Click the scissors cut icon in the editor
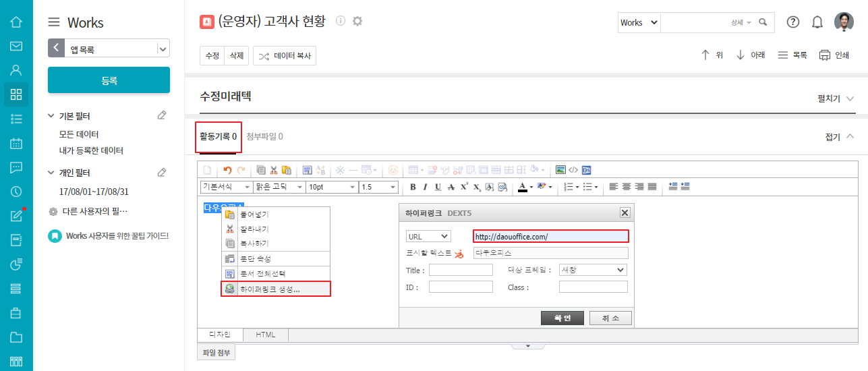Viewport: 868px width, 371px height. 274,170
